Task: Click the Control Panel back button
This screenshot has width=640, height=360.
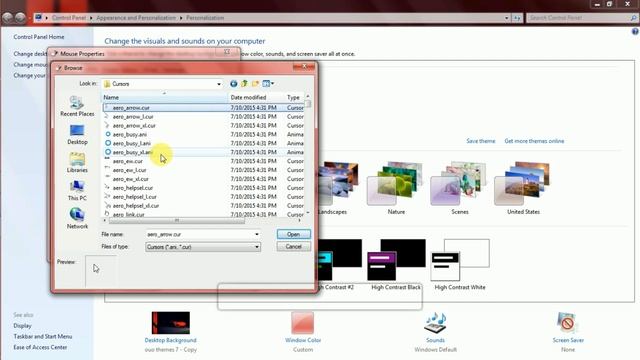Action: click(7, 18)
